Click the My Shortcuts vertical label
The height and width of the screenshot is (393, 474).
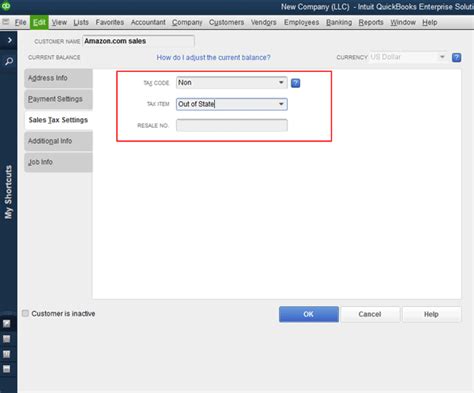tap(8, 192)
